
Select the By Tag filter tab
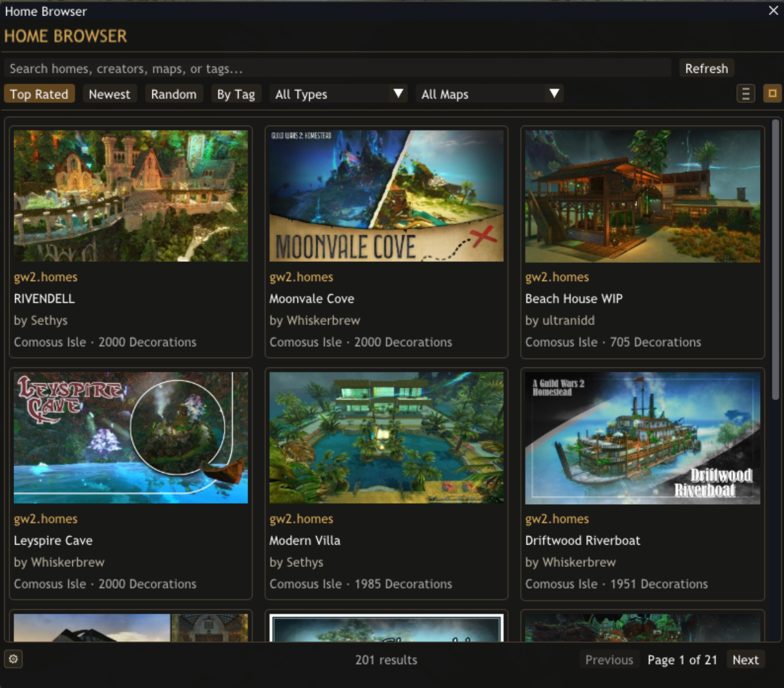click(236, 94)
